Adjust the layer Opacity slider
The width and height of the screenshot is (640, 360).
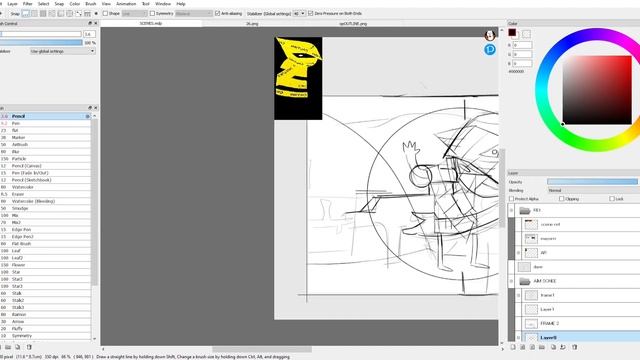(593, 182)
